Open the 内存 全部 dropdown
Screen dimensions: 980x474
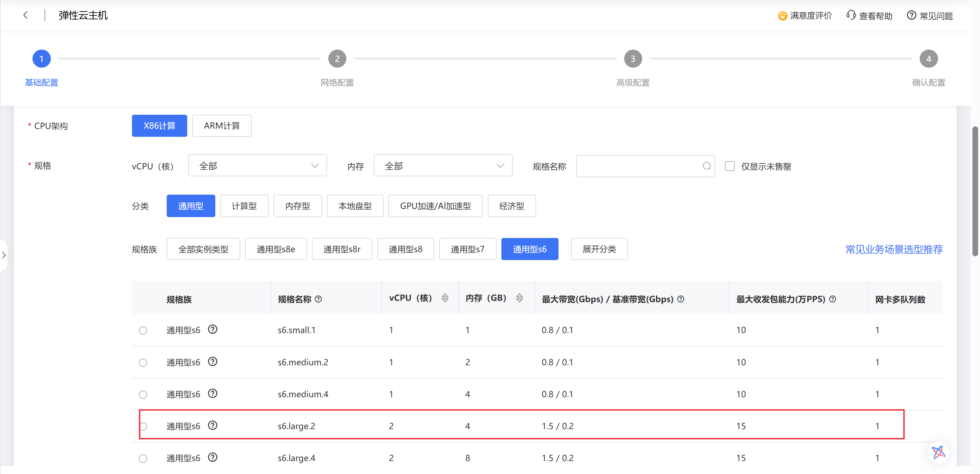click(443, 166)
